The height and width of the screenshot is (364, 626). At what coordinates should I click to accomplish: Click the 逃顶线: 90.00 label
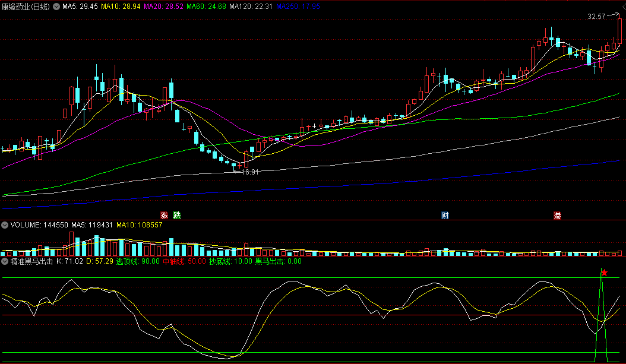tap(138, 261)
